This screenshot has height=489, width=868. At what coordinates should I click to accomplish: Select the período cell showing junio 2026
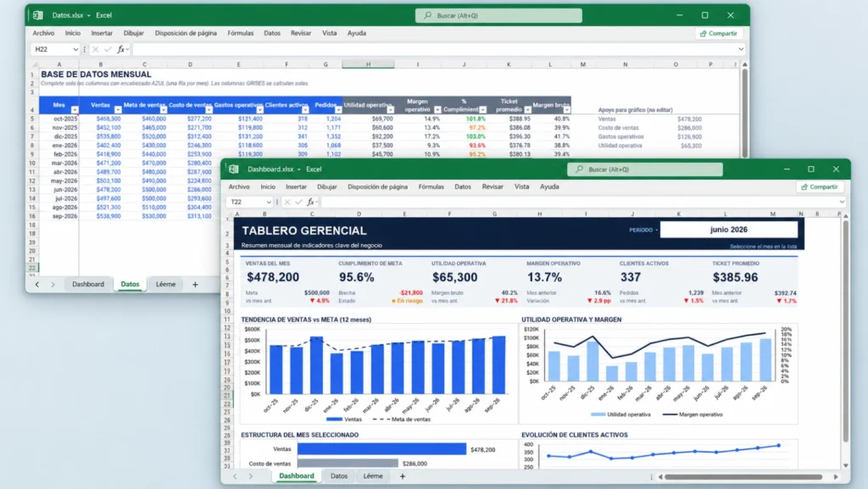pyautogui.click(x=728, y=230)
